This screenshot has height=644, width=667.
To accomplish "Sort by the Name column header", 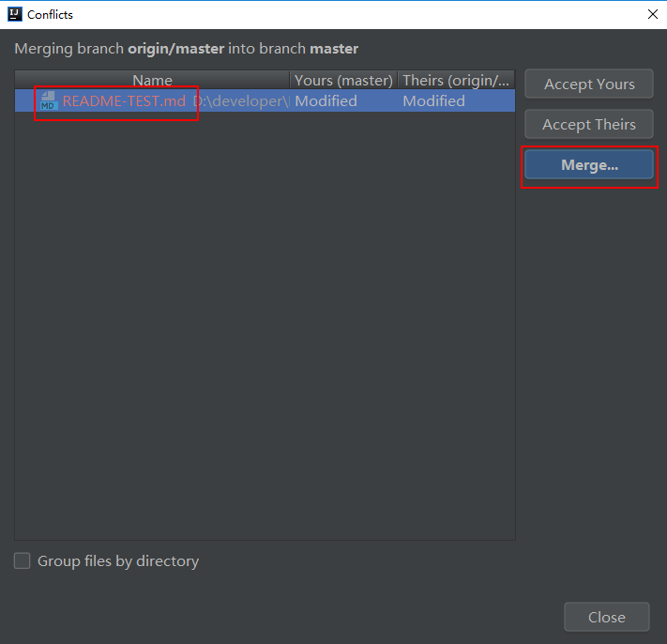I will pyautogui.click(x=152, y=80).
